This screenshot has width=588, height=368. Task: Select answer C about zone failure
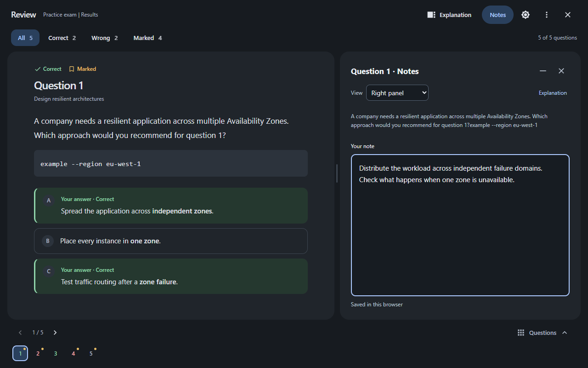point(171,276)
